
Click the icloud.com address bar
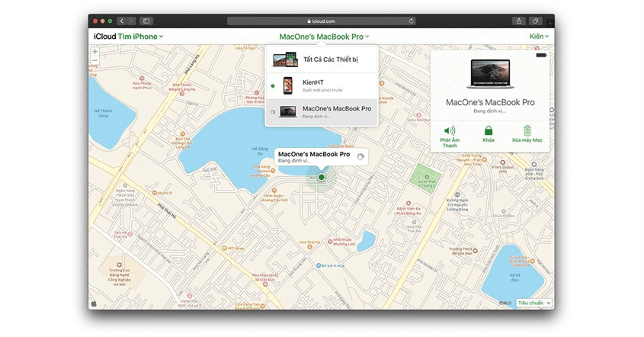coord(322,21)
